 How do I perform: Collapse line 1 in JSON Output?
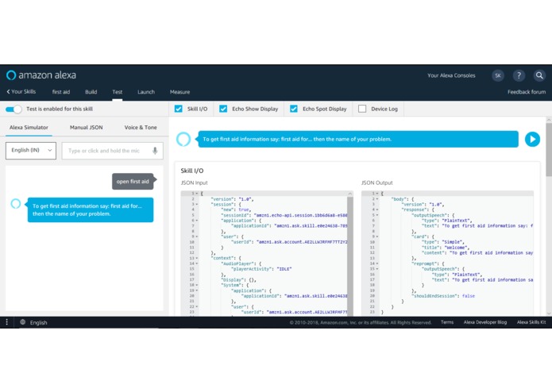click(x=377, y=194)
